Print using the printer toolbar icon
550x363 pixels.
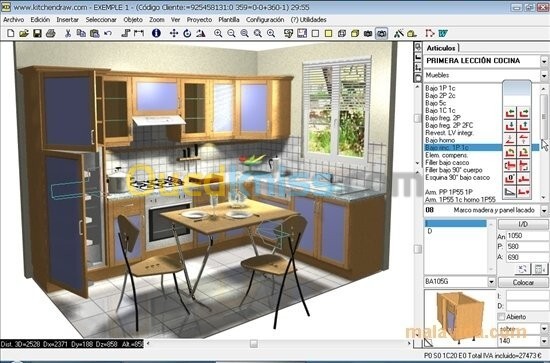coord(51,33)
